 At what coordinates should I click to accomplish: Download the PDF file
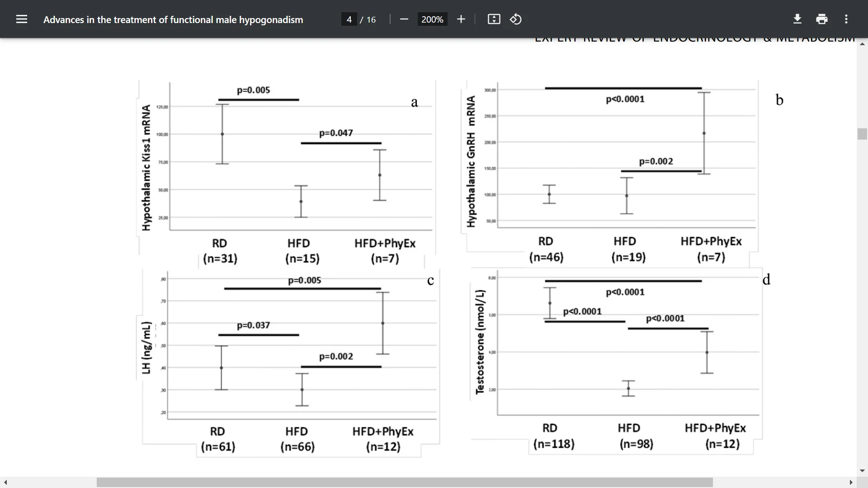[797, 19]
